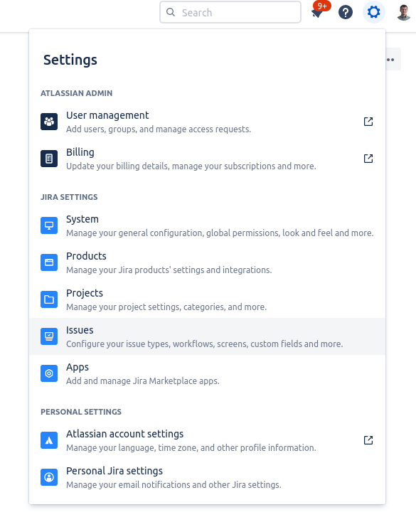This screenshot has height=532, width=416.
Task: Open Billing menu entry
Action: [x=207, y=159]
